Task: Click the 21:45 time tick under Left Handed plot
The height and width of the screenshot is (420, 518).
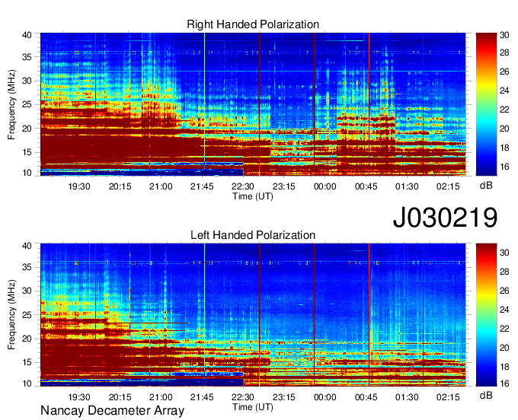Action: (x=202, y=397)
